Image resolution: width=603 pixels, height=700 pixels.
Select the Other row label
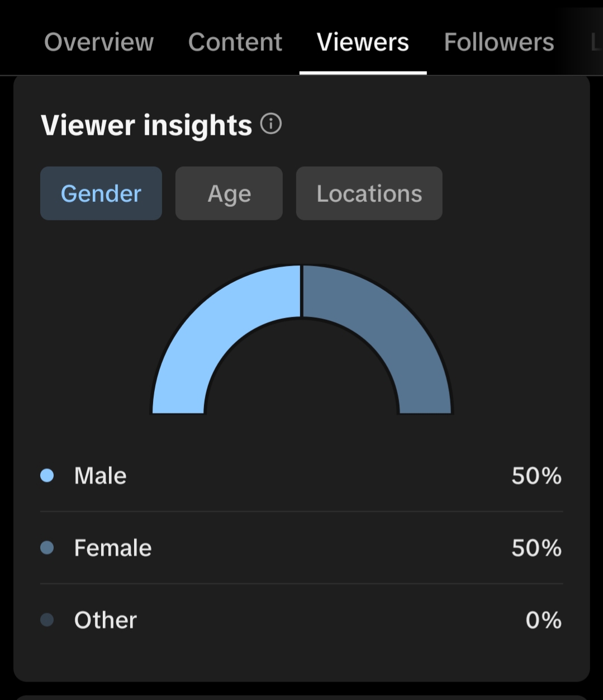(x=106, y=620)
